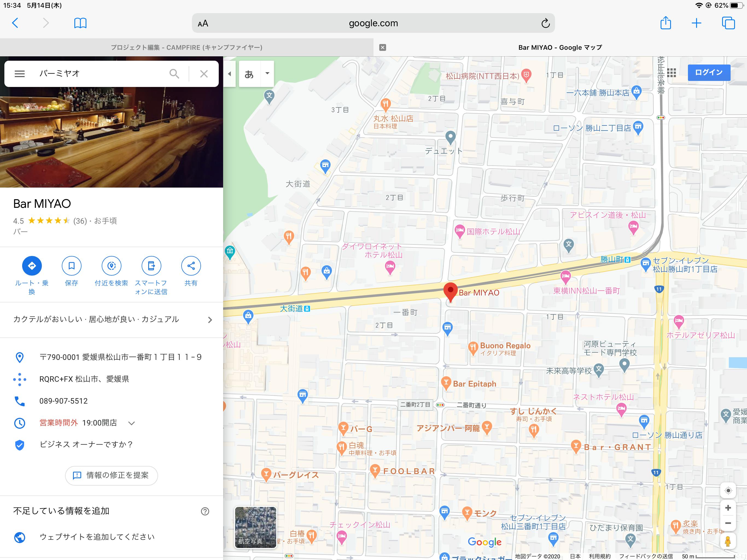The height and width of the screenshot is (560, 747).
Task: Search nearby using 付近を検索 icon
Action: (x=112, y=266)
